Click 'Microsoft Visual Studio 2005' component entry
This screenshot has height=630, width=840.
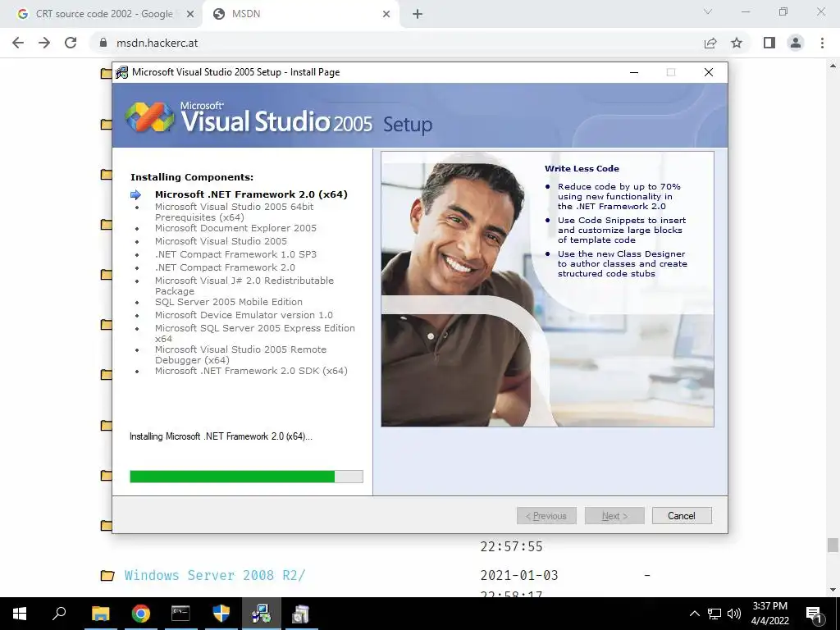221,241
